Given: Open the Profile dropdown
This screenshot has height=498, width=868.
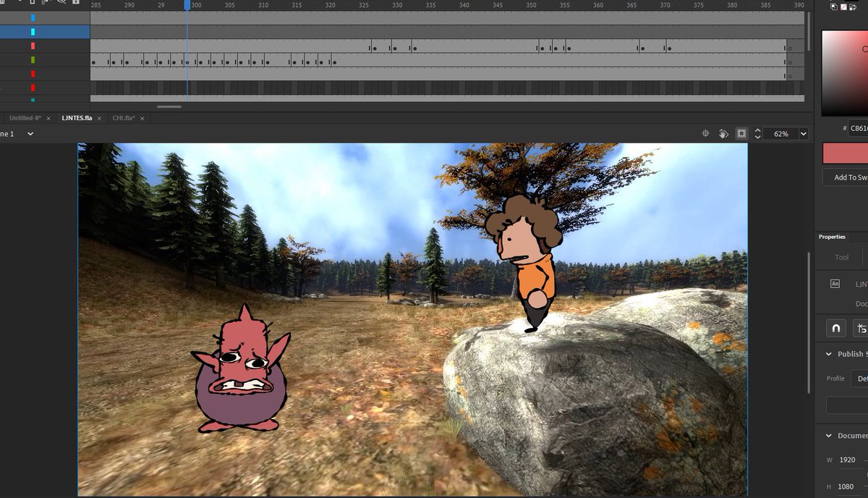Looking at the screenshot, I should (860, 379).
